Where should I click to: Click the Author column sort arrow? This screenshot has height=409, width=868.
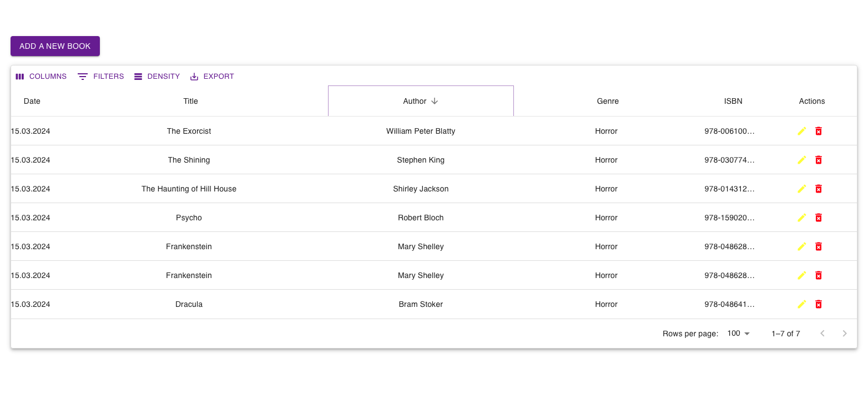[x=435, y=101]
